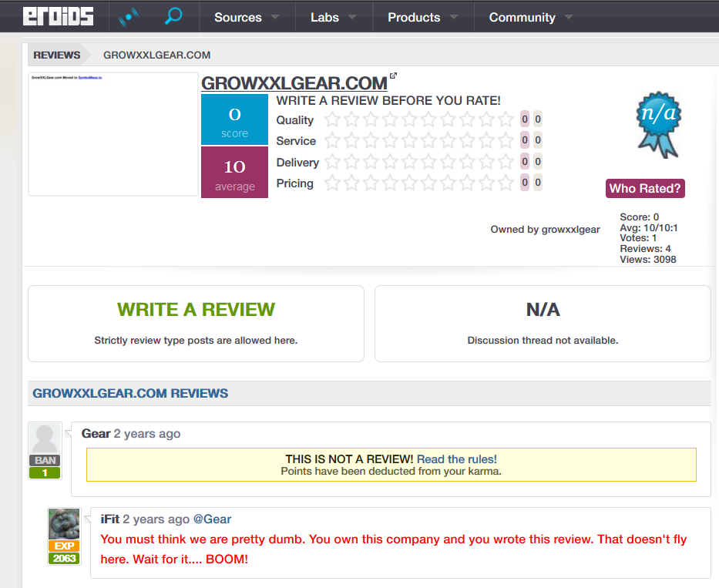719x588 pixels.
Task: Click the Who Rated? button
Action: point(645,188)
